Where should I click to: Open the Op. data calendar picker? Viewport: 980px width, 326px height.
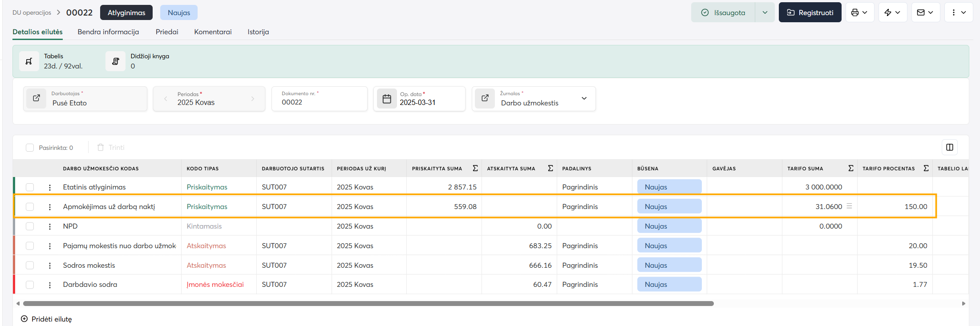[387, 99]
